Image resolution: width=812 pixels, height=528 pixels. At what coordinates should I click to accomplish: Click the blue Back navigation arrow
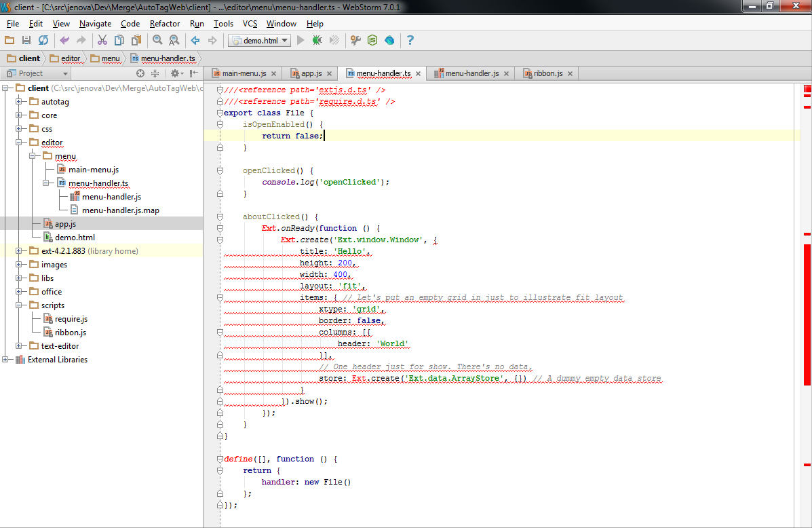[195, 41]
